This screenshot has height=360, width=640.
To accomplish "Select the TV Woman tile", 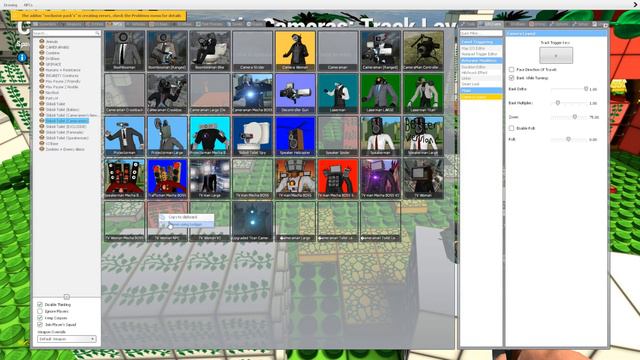I will point(423,179).
